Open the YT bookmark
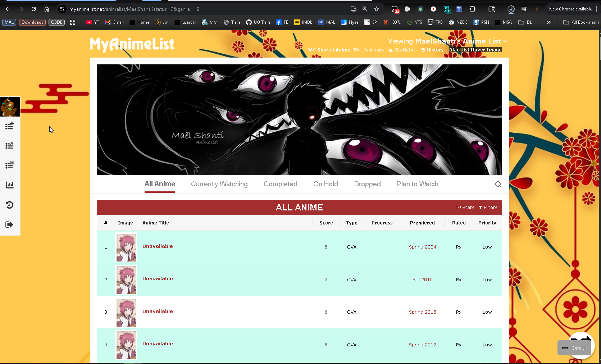 [x=93, y=22]
